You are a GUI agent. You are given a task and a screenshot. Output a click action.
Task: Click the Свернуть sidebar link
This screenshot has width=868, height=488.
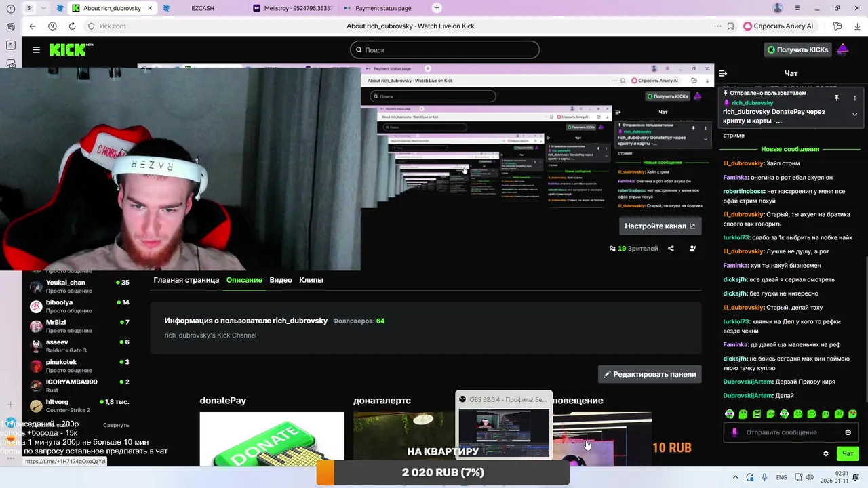(x=116, y=425)
